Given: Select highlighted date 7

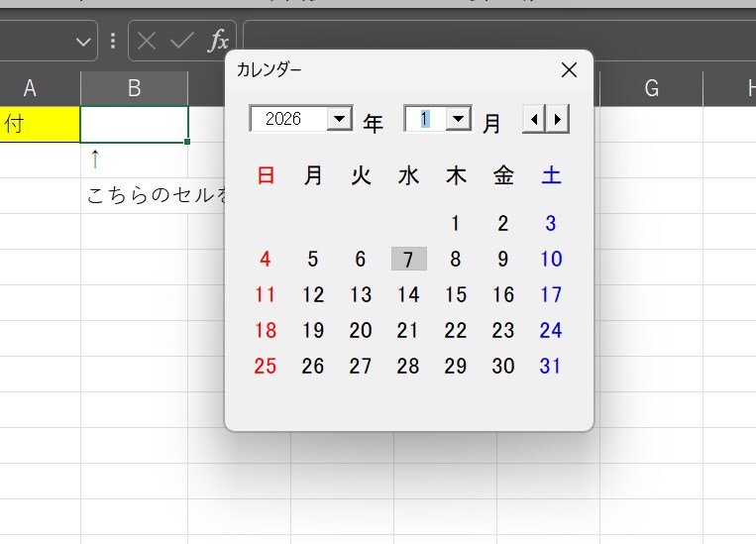Looking at the screenshot, I should 409,259.
